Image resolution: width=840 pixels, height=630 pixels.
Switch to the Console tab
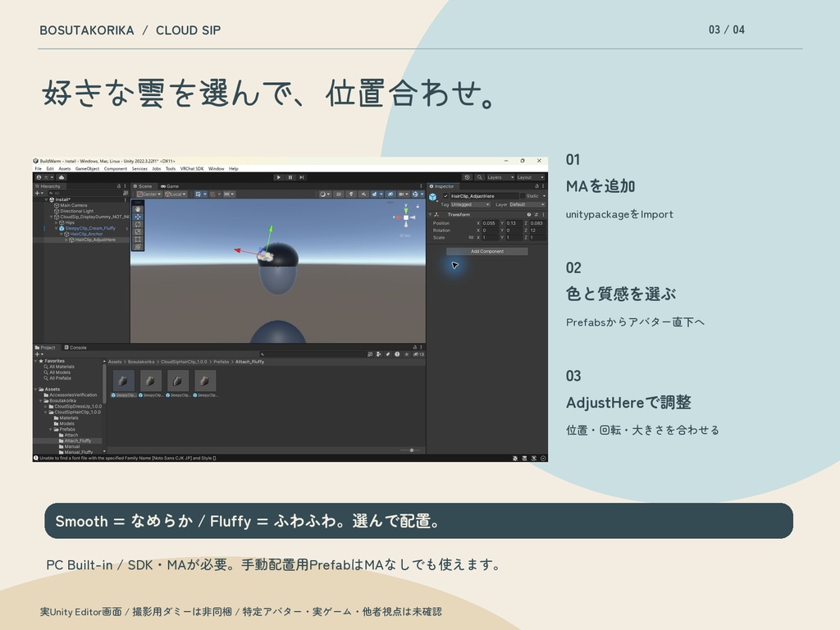coord(75,348)
